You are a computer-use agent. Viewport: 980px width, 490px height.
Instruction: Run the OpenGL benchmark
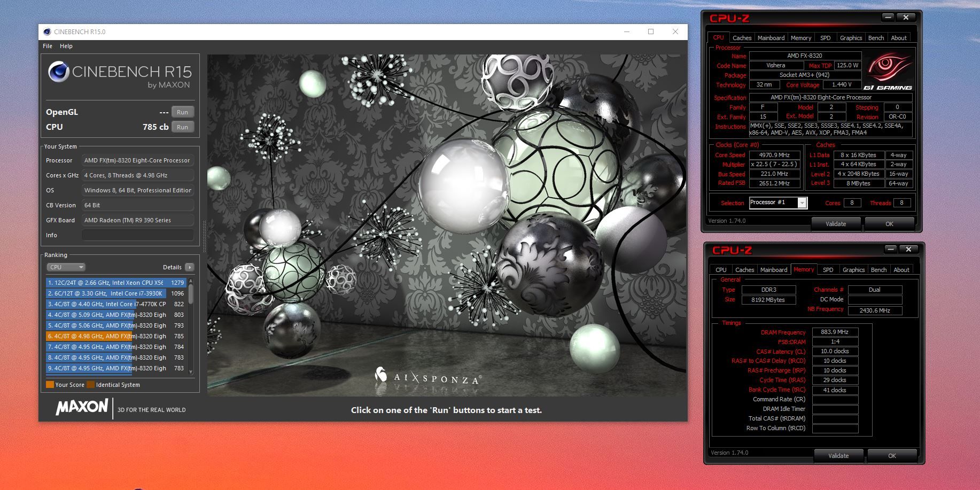182,112
